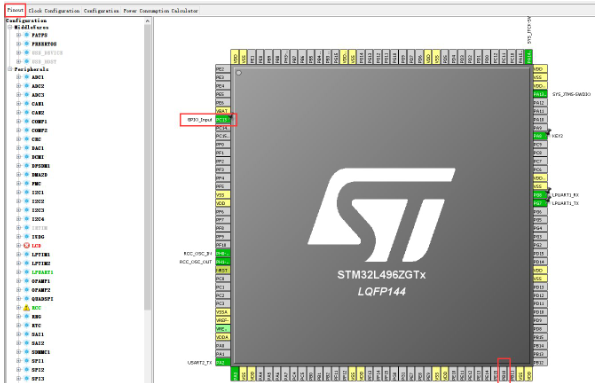614x383 pixels.
Task: Expand the CRC node
Action: coord(18,139)
